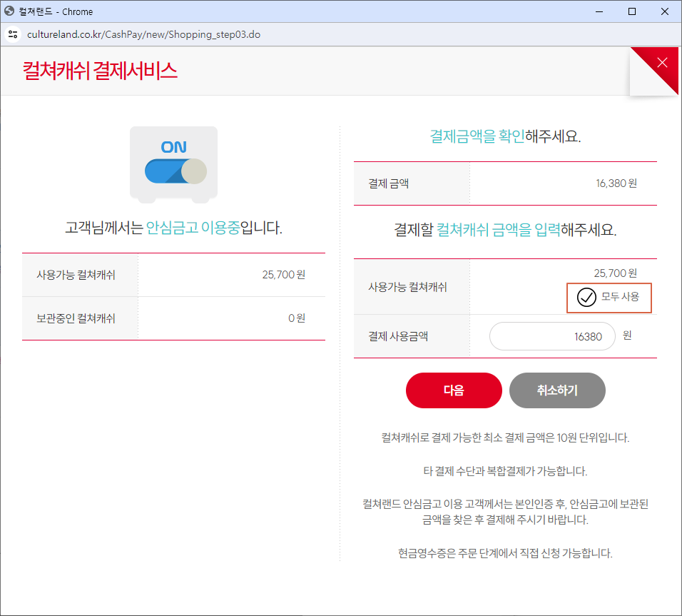
Task: Check the 모두 사용 checkbox
Action: click(586, 298)
